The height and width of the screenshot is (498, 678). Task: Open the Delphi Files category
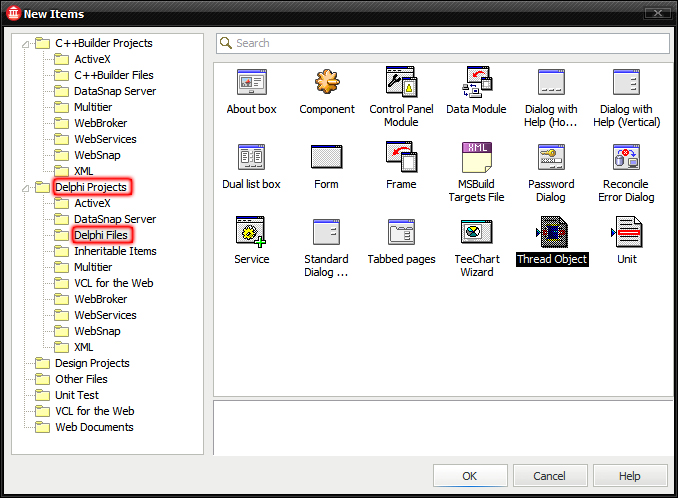[101, 235]
